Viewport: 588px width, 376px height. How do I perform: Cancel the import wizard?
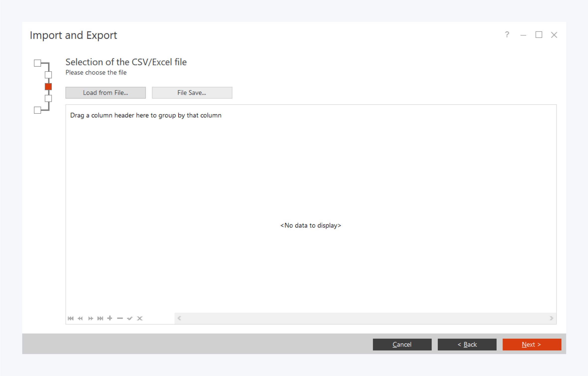(x=402, y=344)
